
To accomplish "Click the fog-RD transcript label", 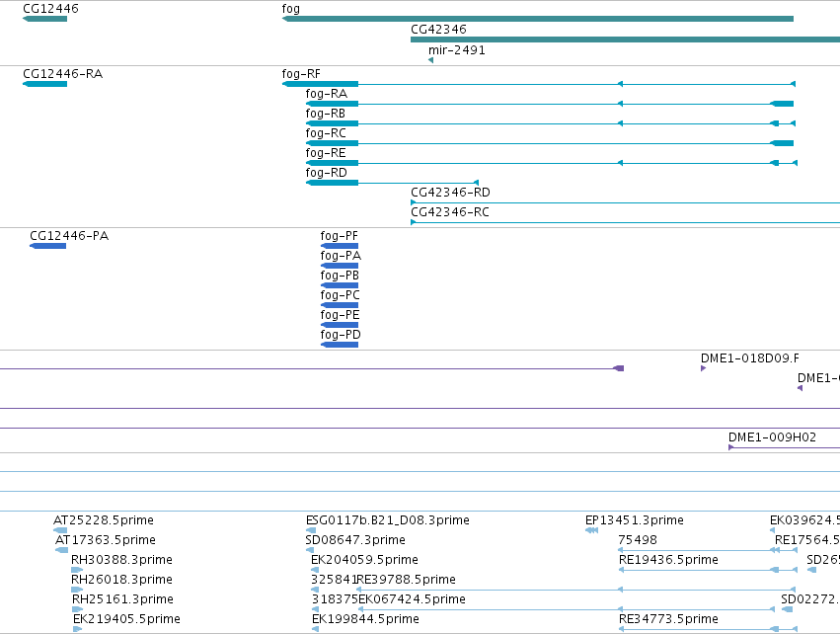I will (x=327, y=173).
